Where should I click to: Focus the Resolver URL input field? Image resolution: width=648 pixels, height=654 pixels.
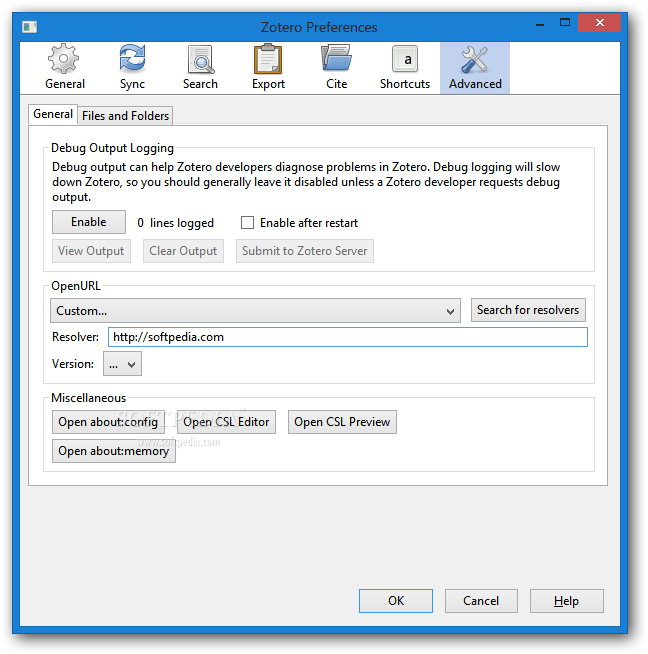click(348, 337)
